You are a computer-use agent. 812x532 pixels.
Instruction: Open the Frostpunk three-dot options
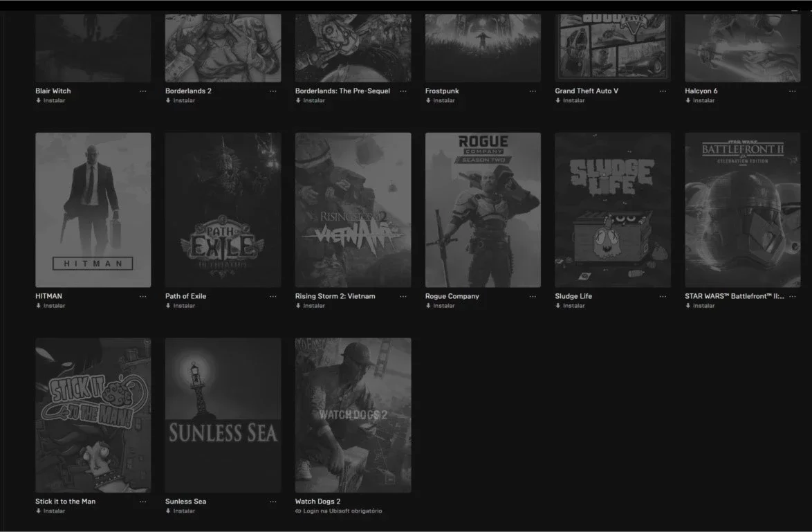(533, 91)
